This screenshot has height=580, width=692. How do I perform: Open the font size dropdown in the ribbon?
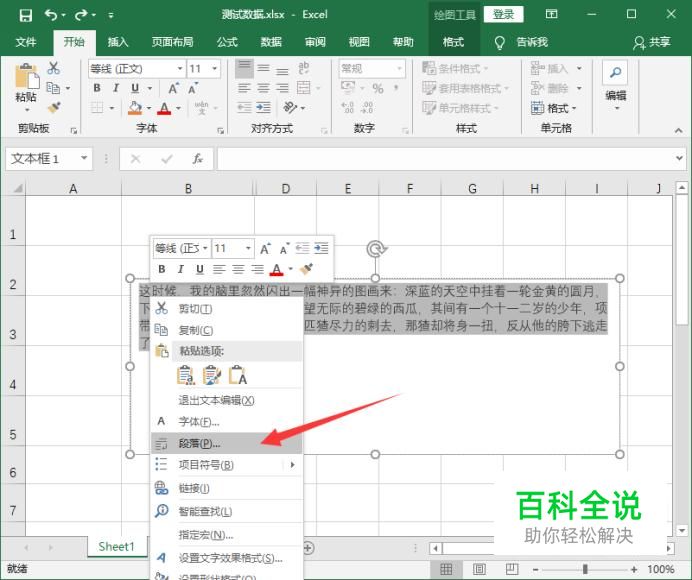(220, 69)
